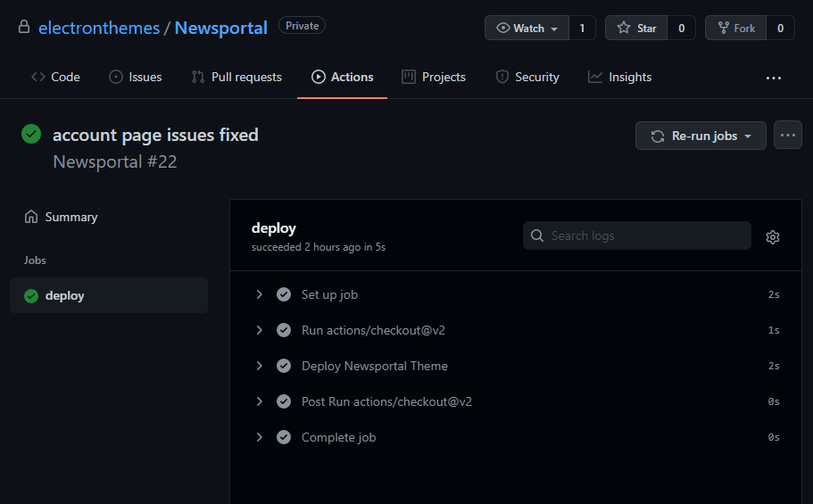
Task: Click the eye icon on Watch button
Action: point(503,28)
